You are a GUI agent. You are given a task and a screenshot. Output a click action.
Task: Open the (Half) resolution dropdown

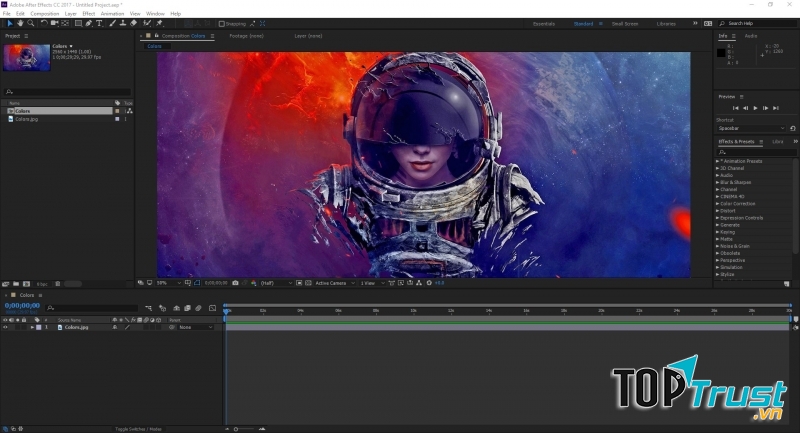[277, 283]
